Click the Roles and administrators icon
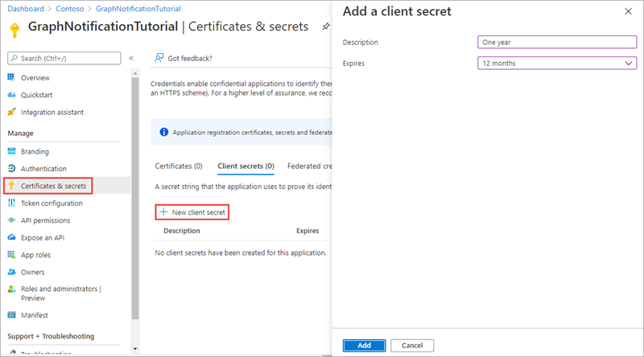The width and height of the screenshot is (644, 357). [11, 289]
